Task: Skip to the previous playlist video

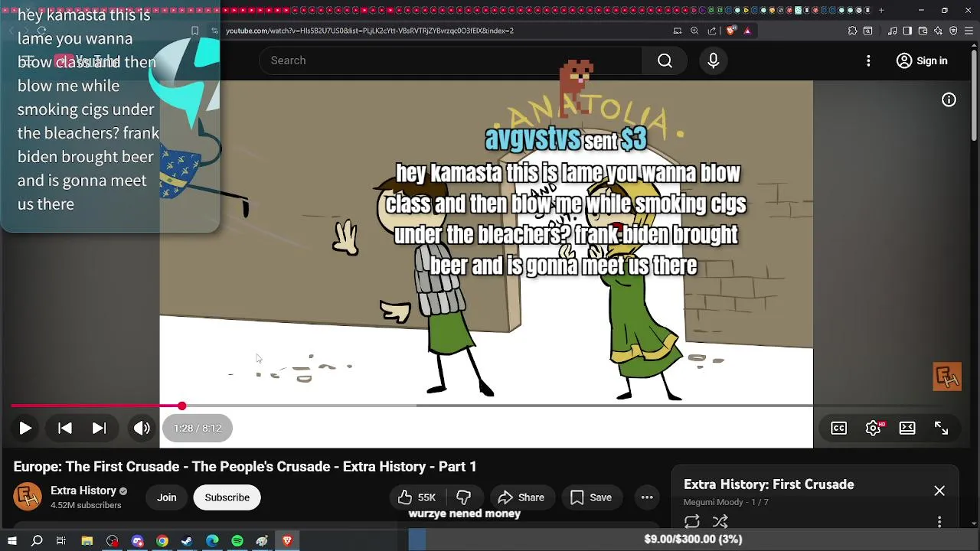Action: coord(65,429)
